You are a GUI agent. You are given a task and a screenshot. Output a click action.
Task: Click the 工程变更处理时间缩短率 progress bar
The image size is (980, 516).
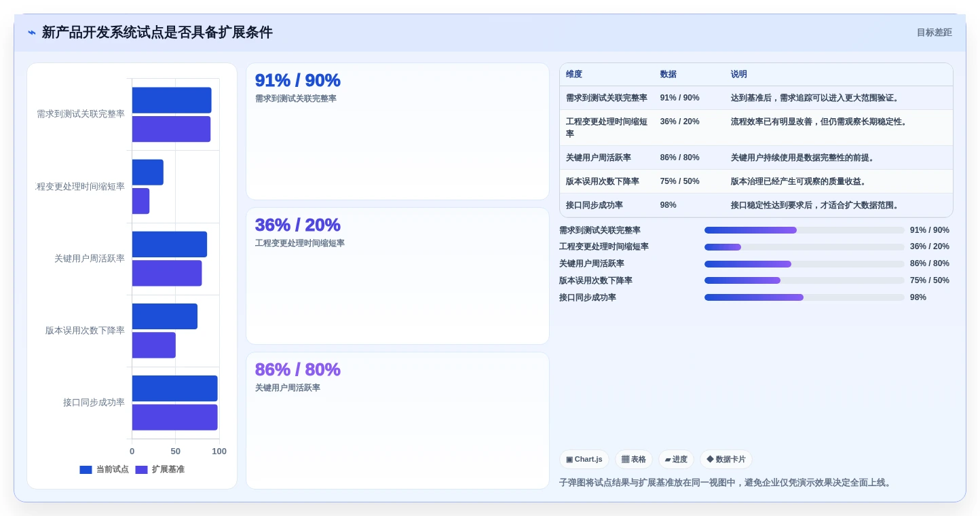pos(804,247)
